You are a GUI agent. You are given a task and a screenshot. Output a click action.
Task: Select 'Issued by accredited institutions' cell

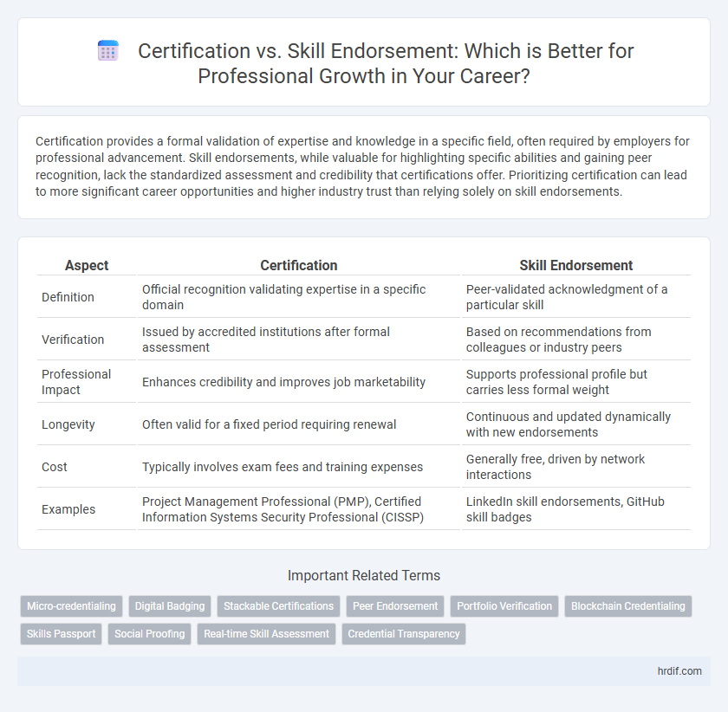click(298, 340)
